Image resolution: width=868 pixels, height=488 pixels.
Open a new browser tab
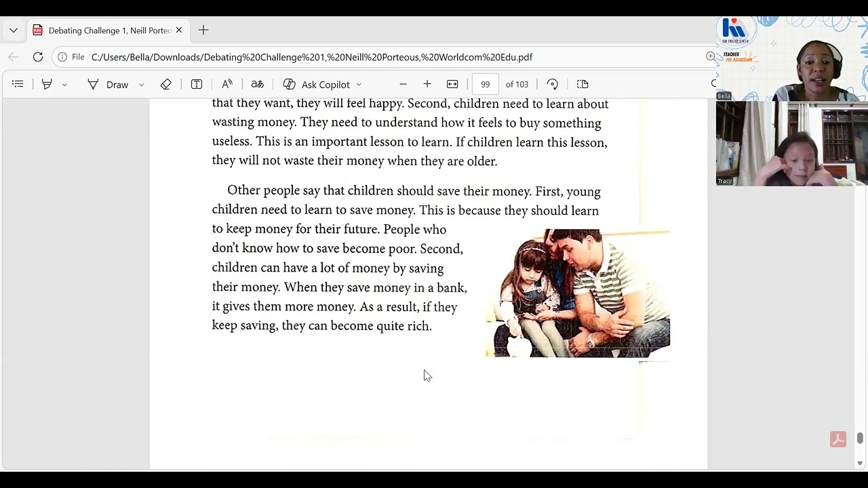pos(203,30)
